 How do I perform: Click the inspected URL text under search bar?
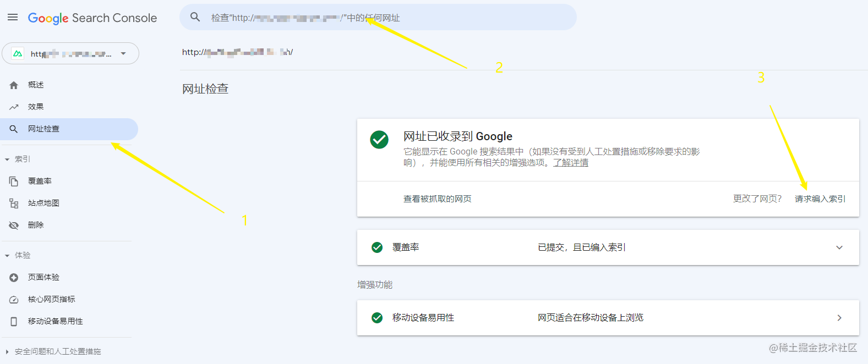tap(238, 52)
